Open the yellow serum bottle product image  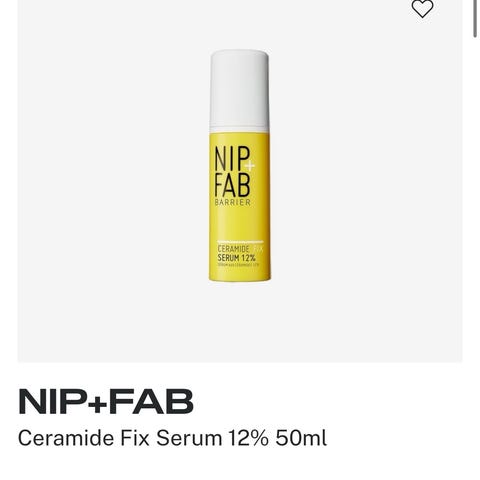240,165
